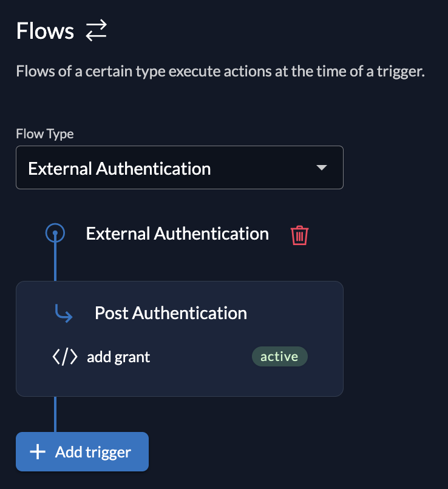Click blank right area of Flow Type box
448x489 pixels.
[267, 168]
